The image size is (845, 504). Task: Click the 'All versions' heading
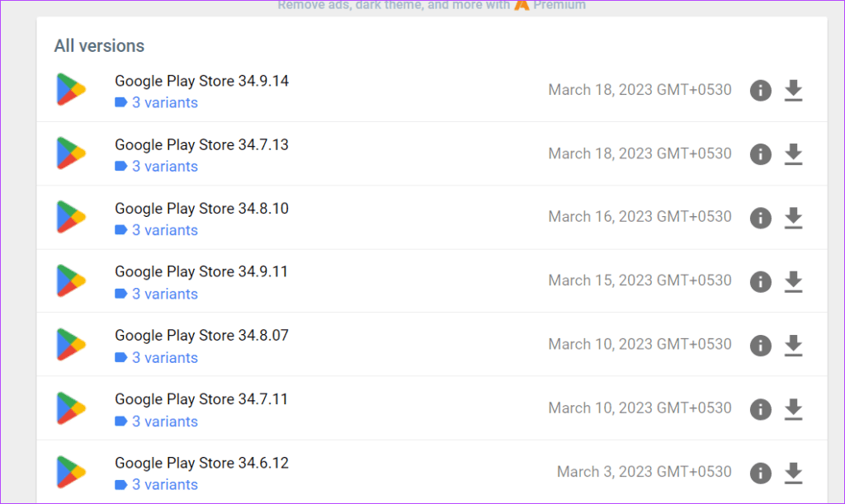coord(99,46)
